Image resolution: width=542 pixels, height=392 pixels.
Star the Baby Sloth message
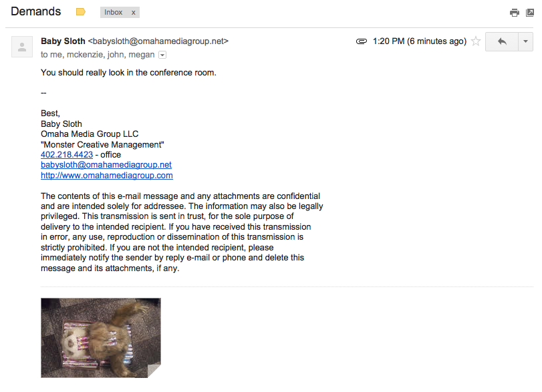(476, 41)
